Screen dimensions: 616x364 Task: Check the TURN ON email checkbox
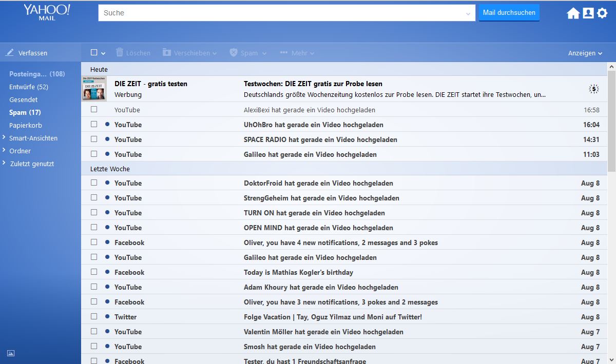point(94,212)
